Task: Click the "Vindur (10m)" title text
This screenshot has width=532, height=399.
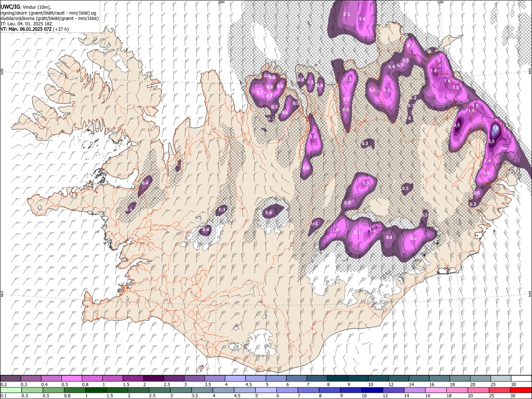Action: (37, 7)
